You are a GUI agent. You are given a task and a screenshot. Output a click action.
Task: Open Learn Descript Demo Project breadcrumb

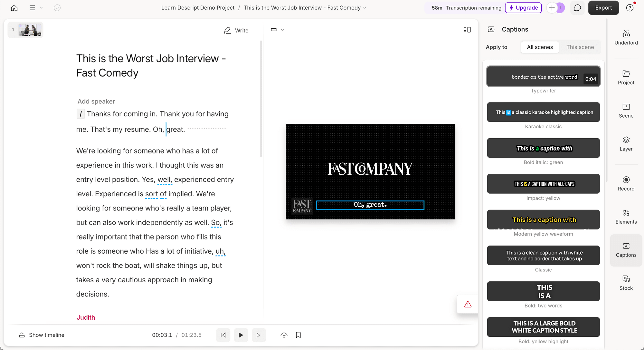point(198,8)
